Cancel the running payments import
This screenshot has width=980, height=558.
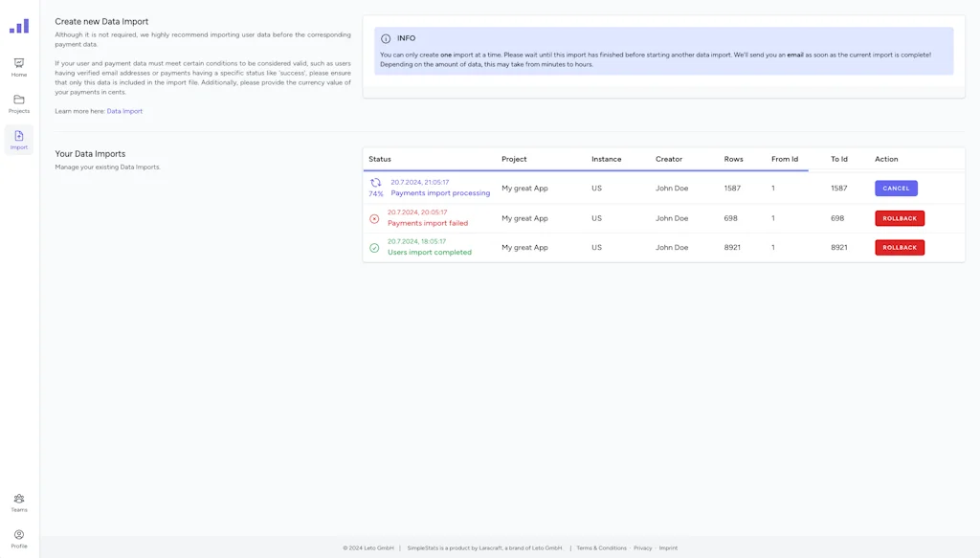(x=896, y=188)
